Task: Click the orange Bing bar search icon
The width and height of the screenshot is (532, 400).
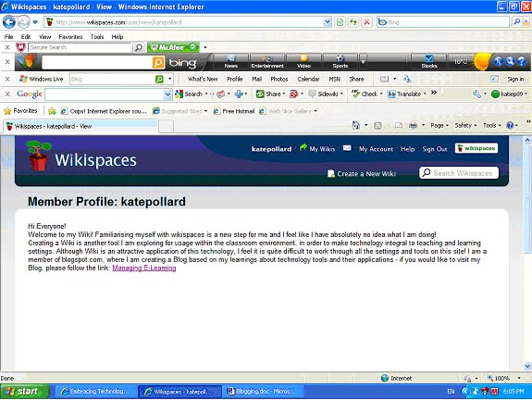Action: (158, 62)
